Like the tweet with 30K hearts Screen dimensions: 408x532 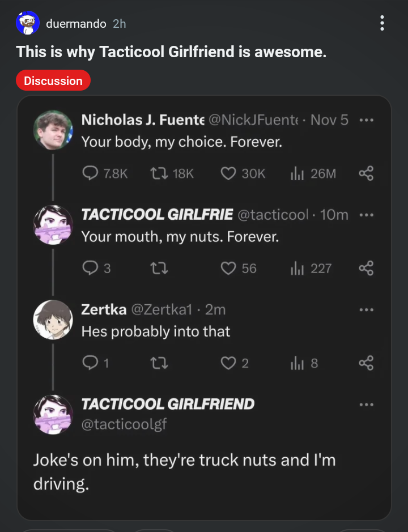[x=228, y=173]
